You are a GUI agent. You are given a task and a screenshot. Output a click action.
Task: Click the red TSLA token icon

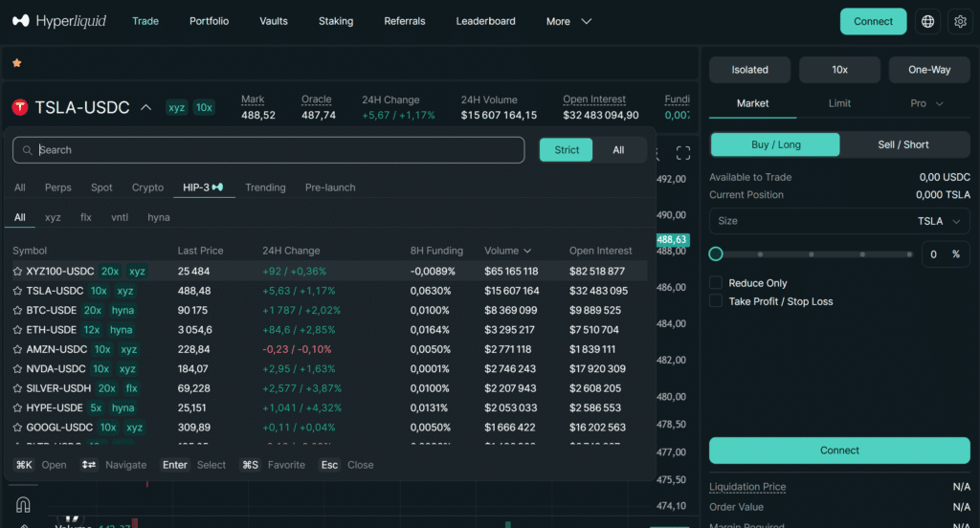[x=20, y=107]
